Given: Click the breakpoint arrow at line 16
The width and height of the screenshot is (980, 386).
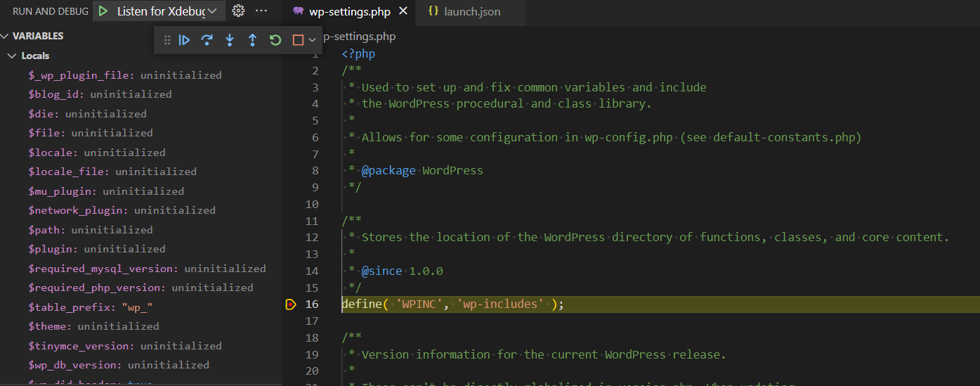Looking at the screenshot, I should click(291, 304).
